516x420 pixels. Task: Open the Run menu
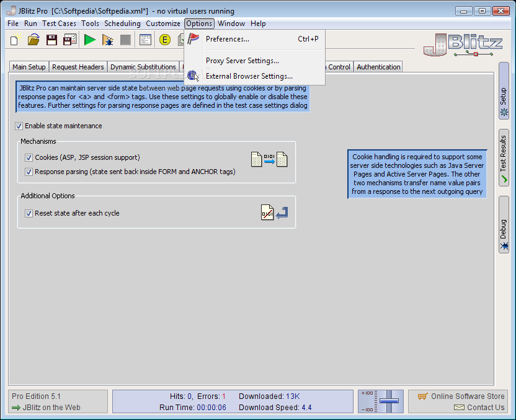click(30, 24)
